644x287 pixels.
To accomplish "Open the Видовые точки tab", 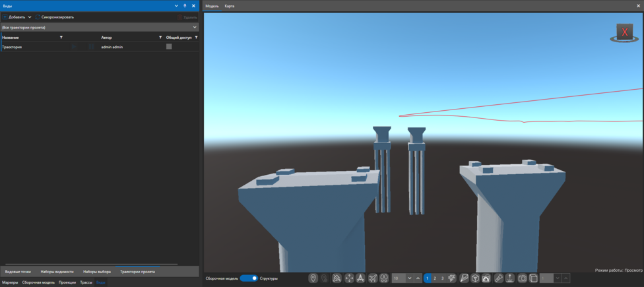I will (18, 272).
